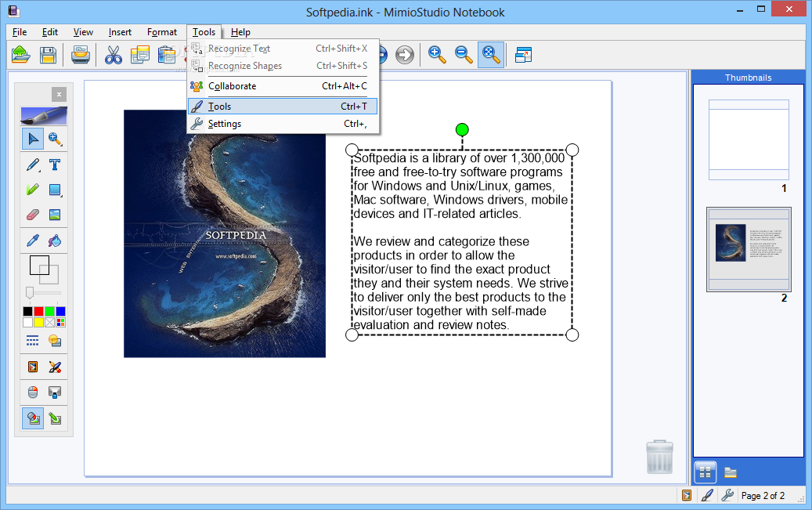Click the status bar Tools brush icon
Viewport: 812px width, 510px height.
[x=707, y=495]
